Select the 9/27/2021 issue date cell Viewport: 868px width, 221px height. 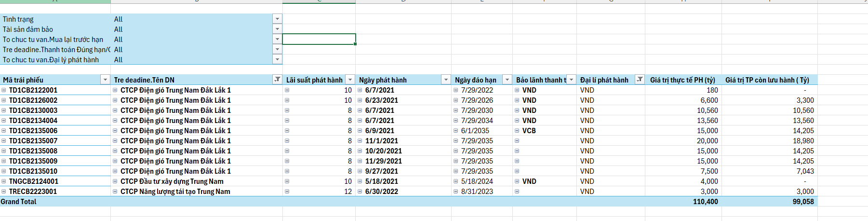(403, 171)
